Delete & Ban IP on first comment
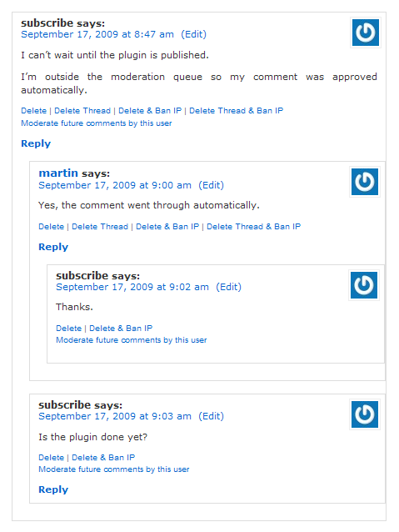 150,111
